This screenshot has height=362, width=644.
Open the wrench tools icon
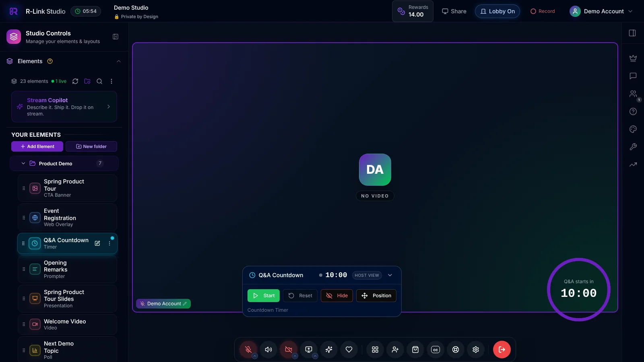pos(633,147)
